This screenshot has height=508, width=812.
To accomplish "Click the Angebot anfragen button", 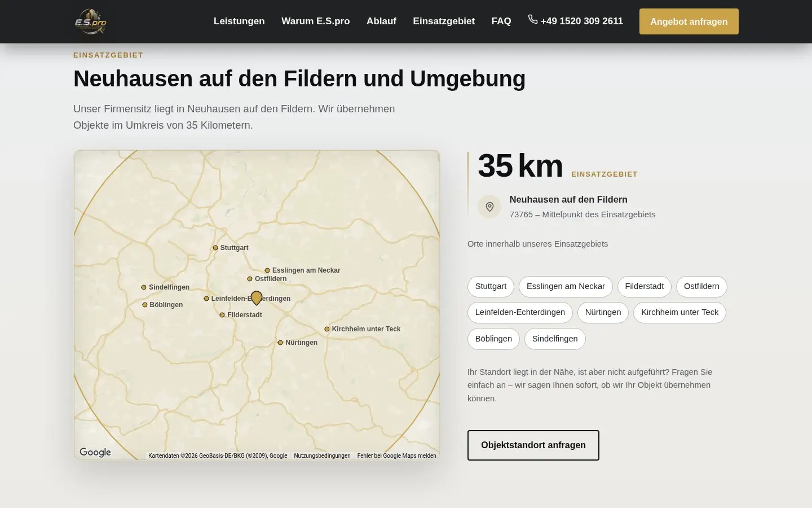I will 689,21.
